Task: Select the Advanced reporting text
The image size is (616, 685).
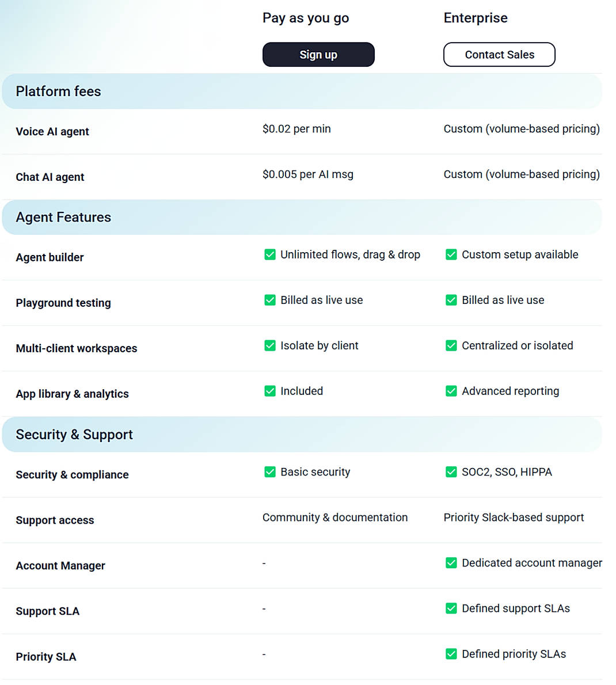Action: click(x=510, y=390)
